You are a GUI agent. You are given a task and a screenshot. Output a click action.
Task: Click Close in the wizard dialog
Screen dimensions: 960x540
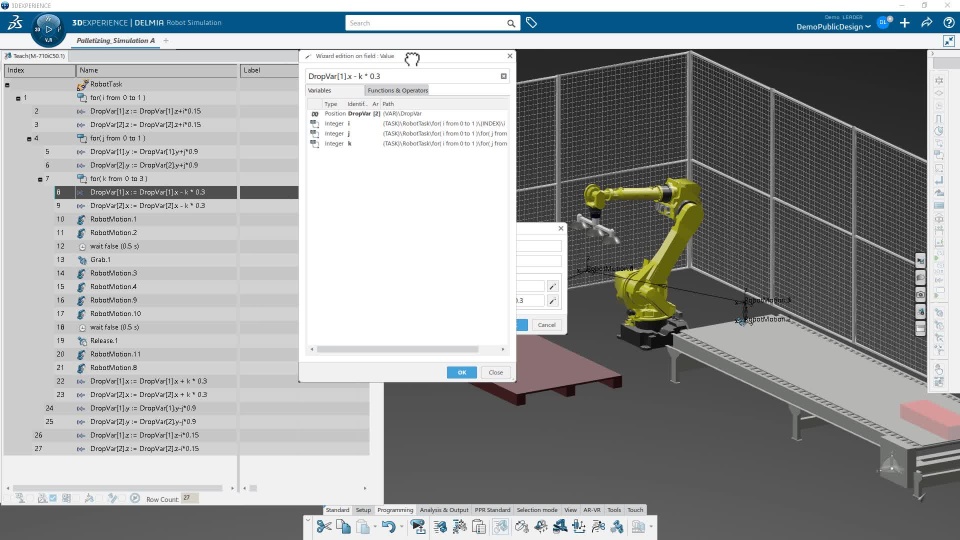coord(495,372)
